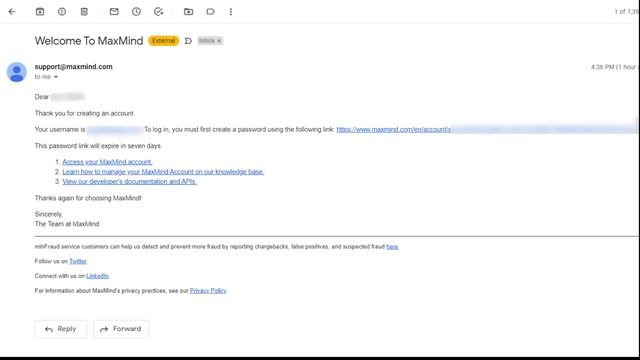Viewport: 640px width, 360px height.
Task: Open the Twitter link
Action: [78, 261]
